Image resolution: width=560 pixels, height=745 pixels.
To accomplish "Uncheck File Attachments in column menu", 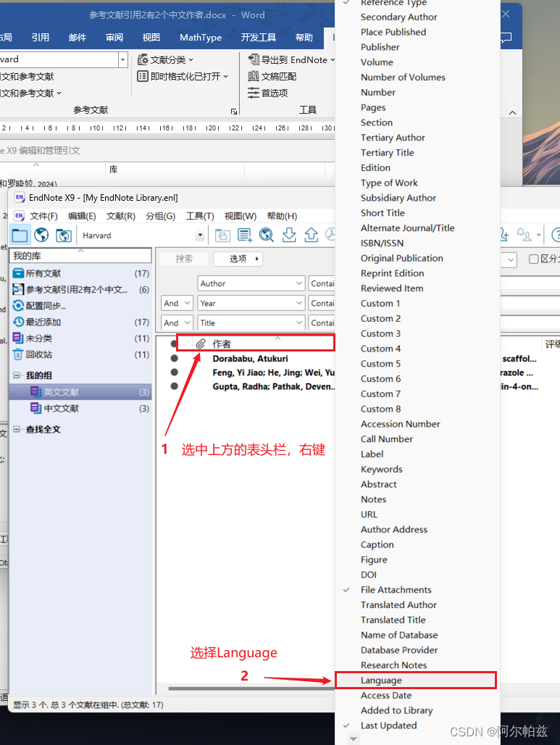I will [x=396, y=590].
